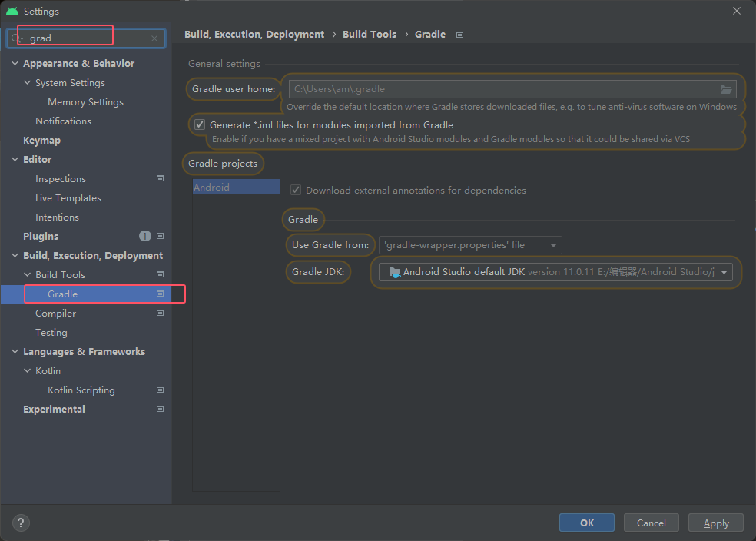
Task: Open the Plugins settings page
Action: tap(41, 236)
